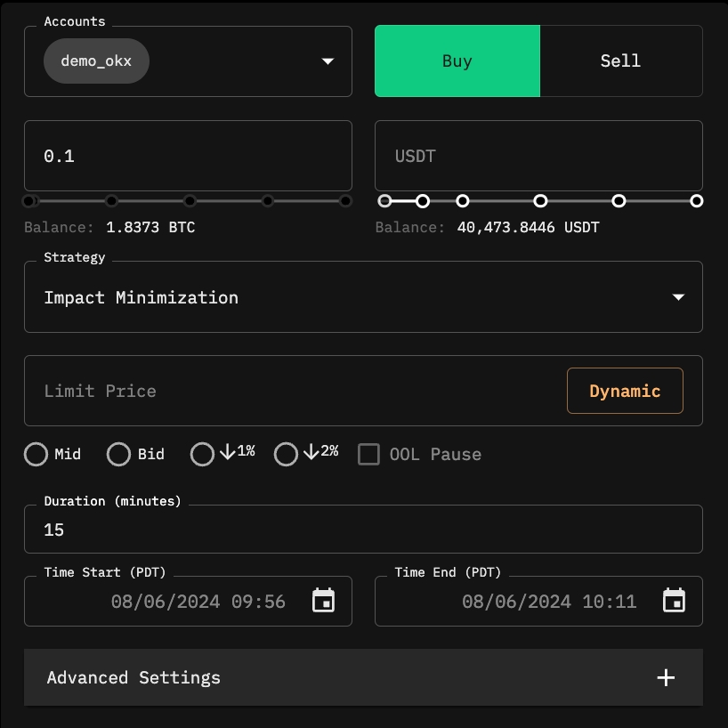This screenshot has height=728, width=728.
Task: Choose the down 1% radio option
Action: [x=203, y=454]
